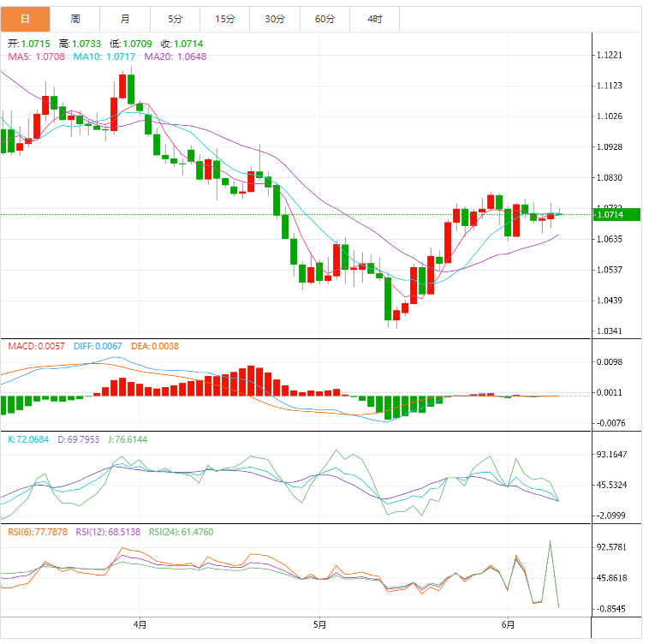Click the 45.5324 KDJ axis label
This screenshot has height=644, width=649.
pos(611,485)
